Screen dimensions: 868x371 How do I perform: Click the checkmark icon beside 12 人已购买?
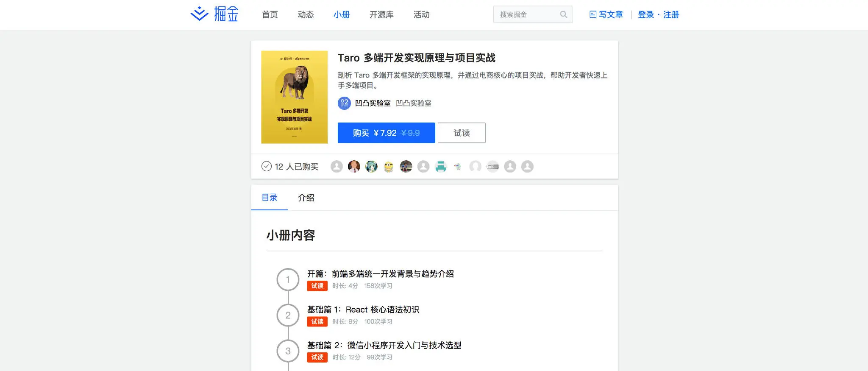pyautogui.click(x=267, y=166)
